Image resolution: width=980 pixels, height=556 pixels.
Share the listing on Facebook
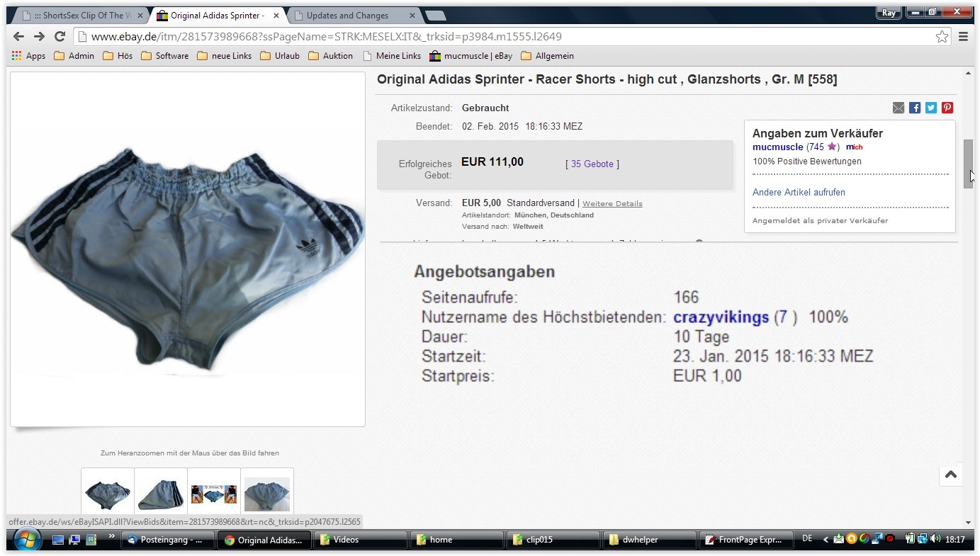[x=915, y=108]
